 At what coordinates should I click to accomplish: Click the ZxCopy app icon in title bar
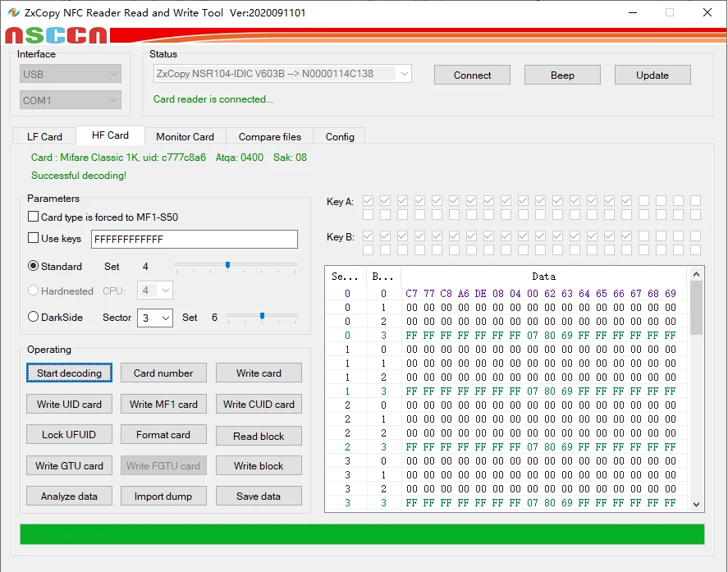click(13, 12)
